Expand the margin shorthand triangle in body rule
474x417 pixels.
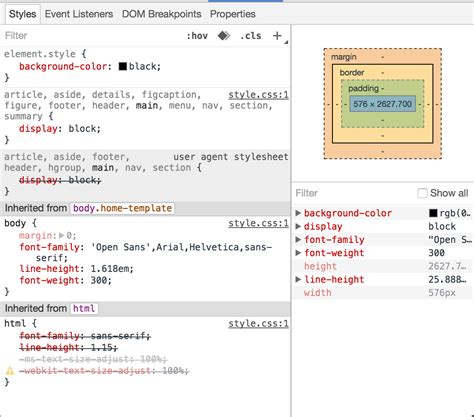point(61,236)
